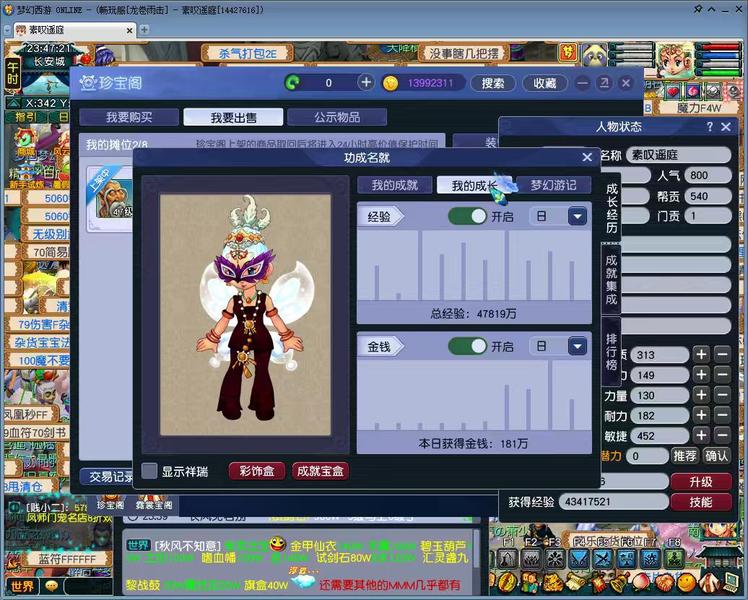Increase 力量 130 with plus button
The height and width of the screenshot is (600, 748).
tap(701, 395)
